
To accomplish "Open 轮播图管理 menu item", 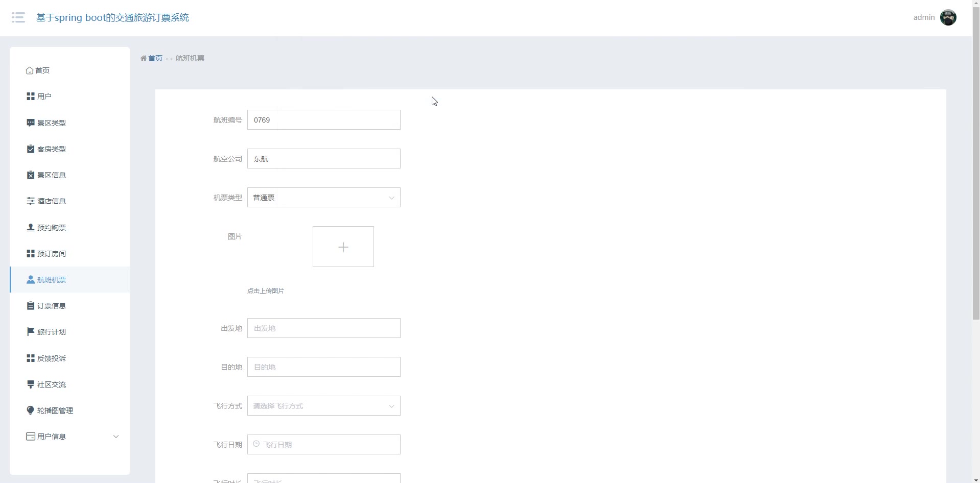I will (x=69, y=410).
